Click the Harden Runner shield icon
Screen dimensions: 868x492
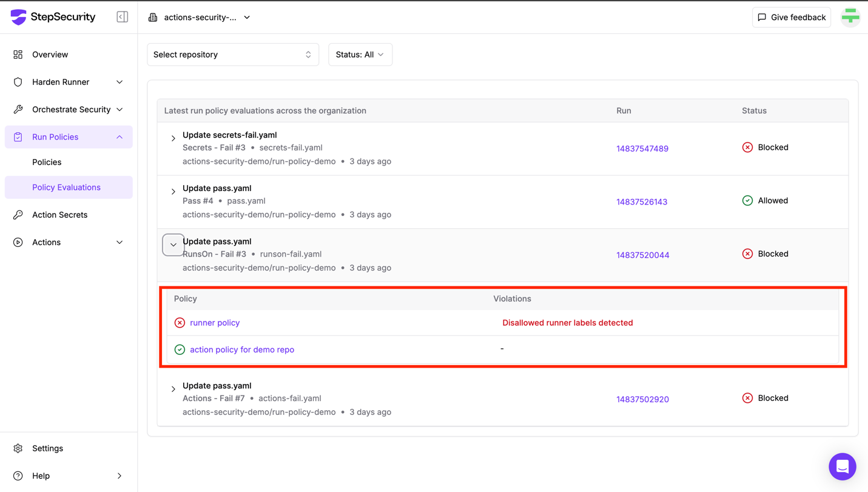[18, 82]
